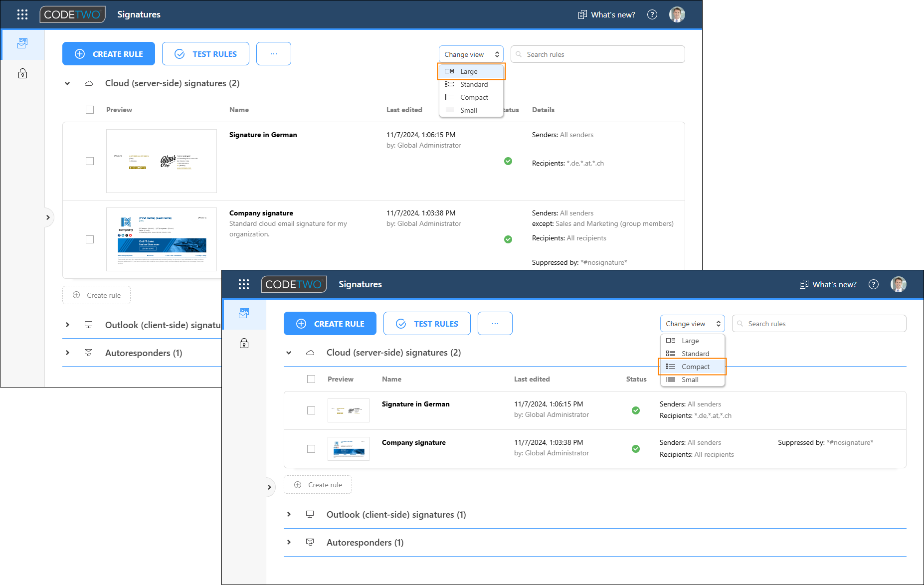Screen dimensions: 924x585
Task: Select signatures sidebar icon in front window
Action: click(x=244, y=314)
